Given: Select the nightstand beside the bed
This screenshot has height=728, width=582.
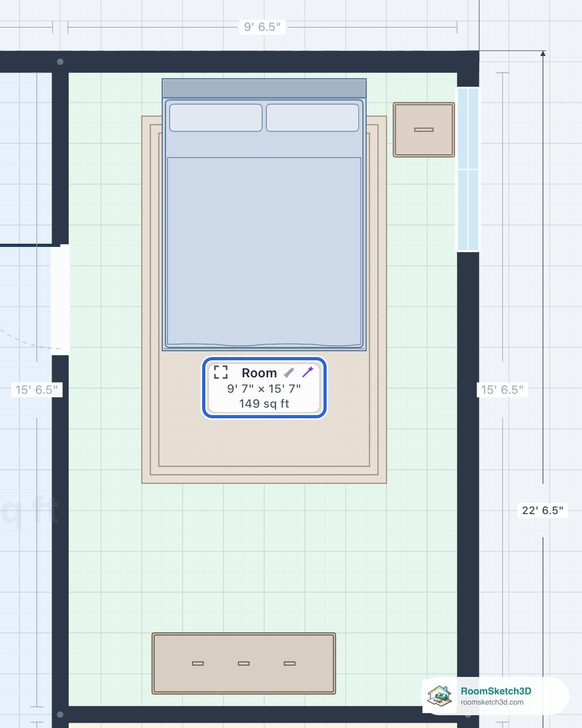Looking at the screenshot, I should [x=424, y=130].
